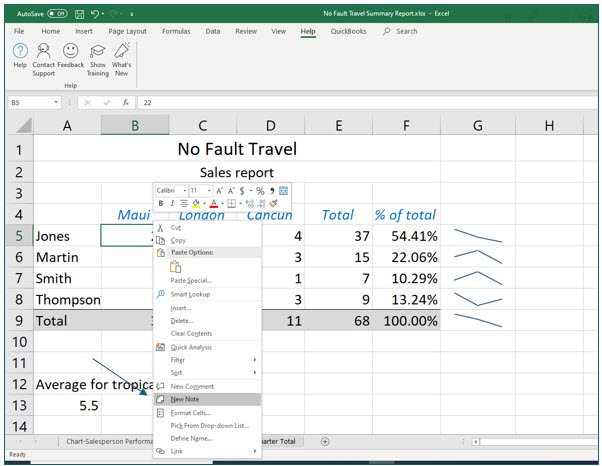Open the Borders dropdown arrow
The height and width of the screenshot is (466, 602).
click(x=241, y=203)
